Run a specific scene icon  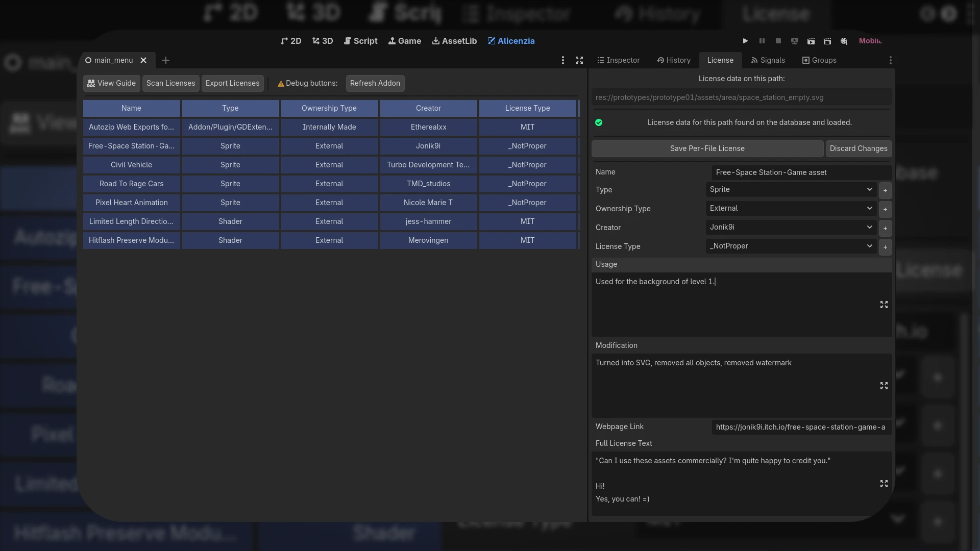[827, 41]
